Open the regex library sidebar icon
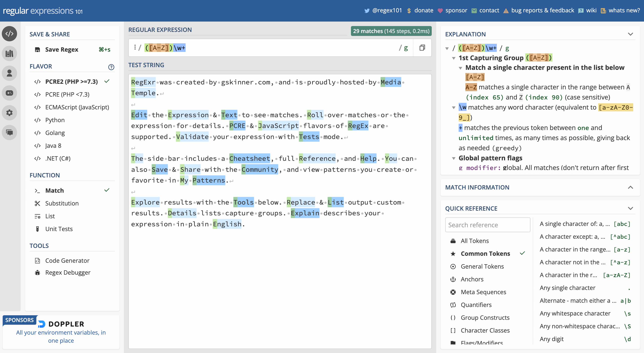 click(9, 53)
